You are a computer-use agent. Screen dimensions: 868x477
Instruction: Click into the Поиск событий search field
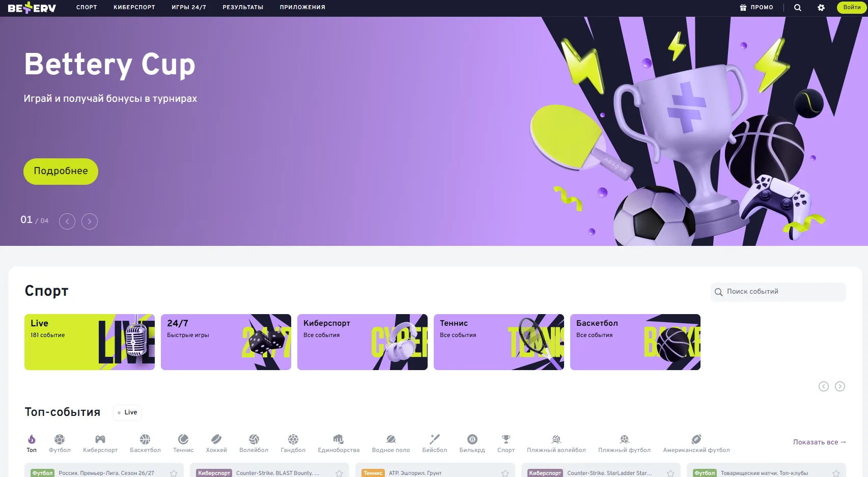[x=778, y=292]
